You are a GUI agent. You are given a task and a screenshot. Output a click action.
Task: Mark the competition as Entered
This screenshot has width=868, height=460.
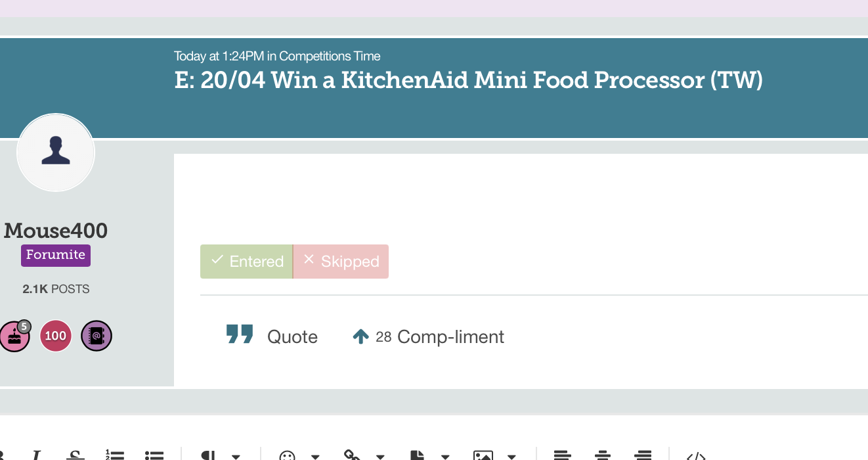coord(246,262)
